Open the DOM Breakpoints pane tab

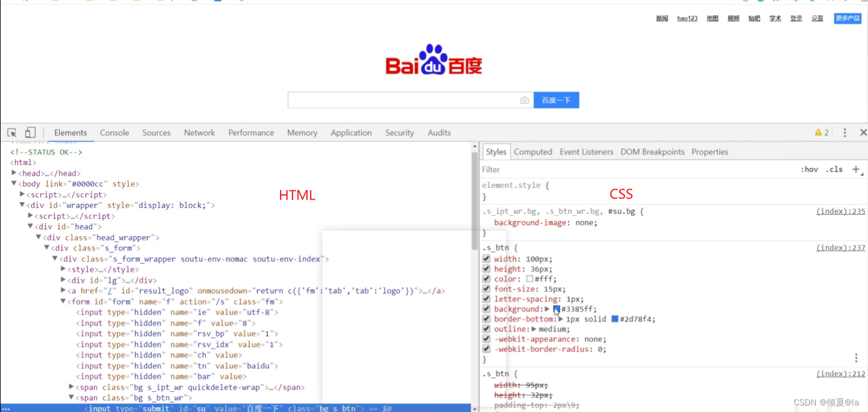pos(652,152)
